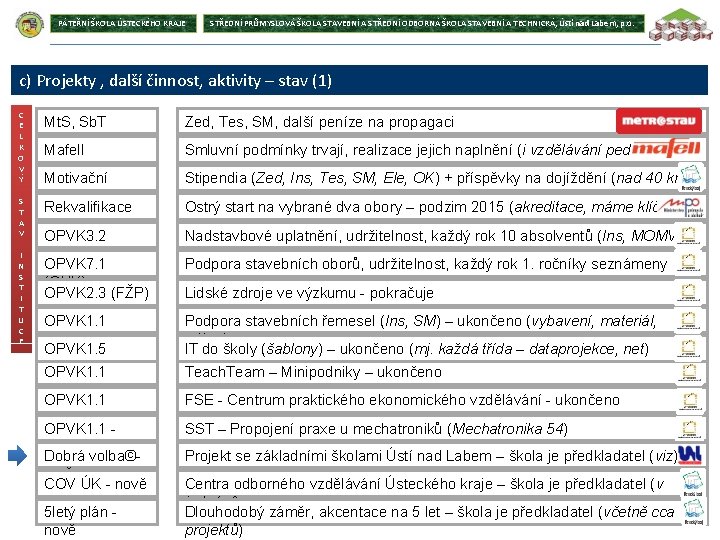720x540 pixels.
Task: Click the UL logo in the Dobrá volba row
Action: [x=690, y=455]
